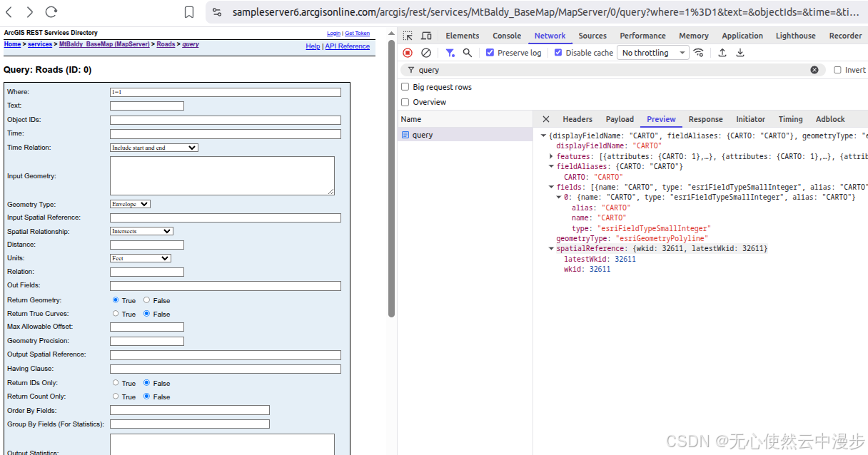Close the request details pane
This screenshot has width=868, height=455.
click(546, 119)
